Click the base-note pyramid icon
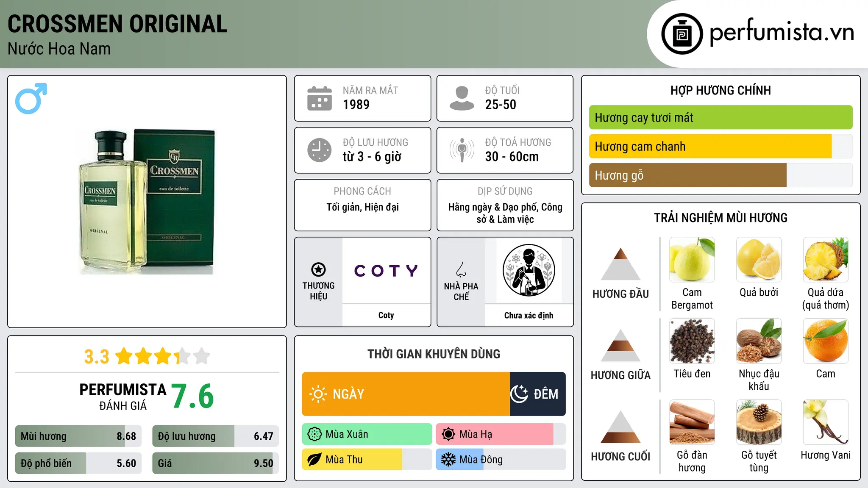868x488 pixels. (620, 427)
